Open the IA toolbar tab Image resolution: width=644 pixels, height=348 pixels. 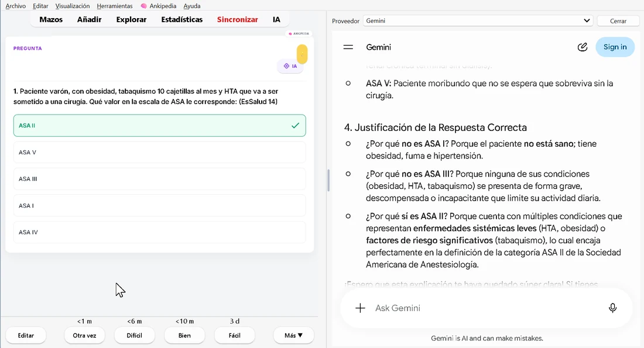(x=276, y=19)
